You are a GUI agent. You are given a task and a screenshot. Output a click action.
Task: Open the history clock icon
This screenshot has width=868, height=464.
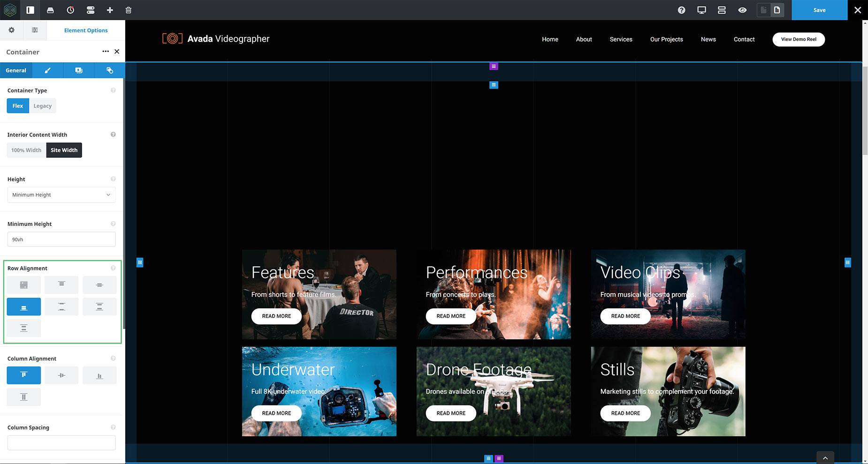(70, 10)
